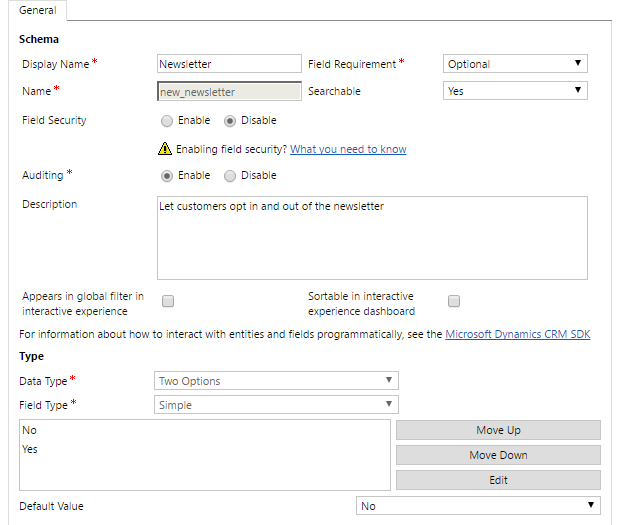Screen dimensions: 618x525
Task: Select Disable for Field Security
Action: point(230,121)
